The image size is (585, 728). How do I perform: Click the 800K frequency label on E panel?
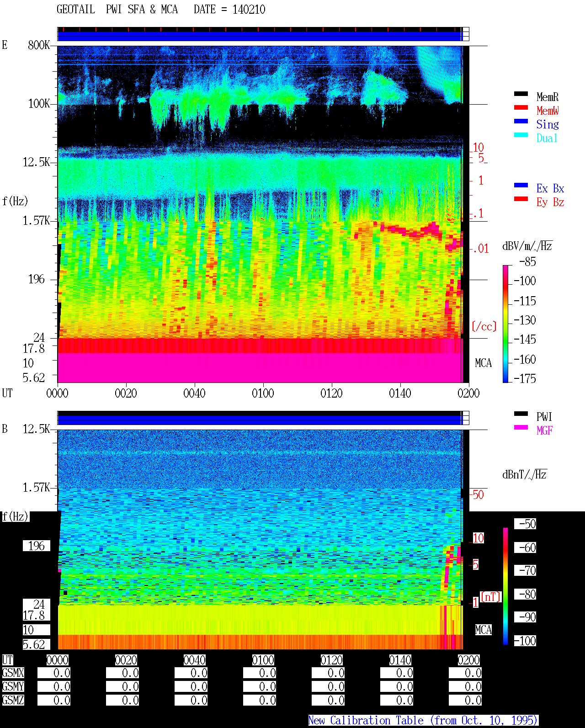[x=39, y=45]
